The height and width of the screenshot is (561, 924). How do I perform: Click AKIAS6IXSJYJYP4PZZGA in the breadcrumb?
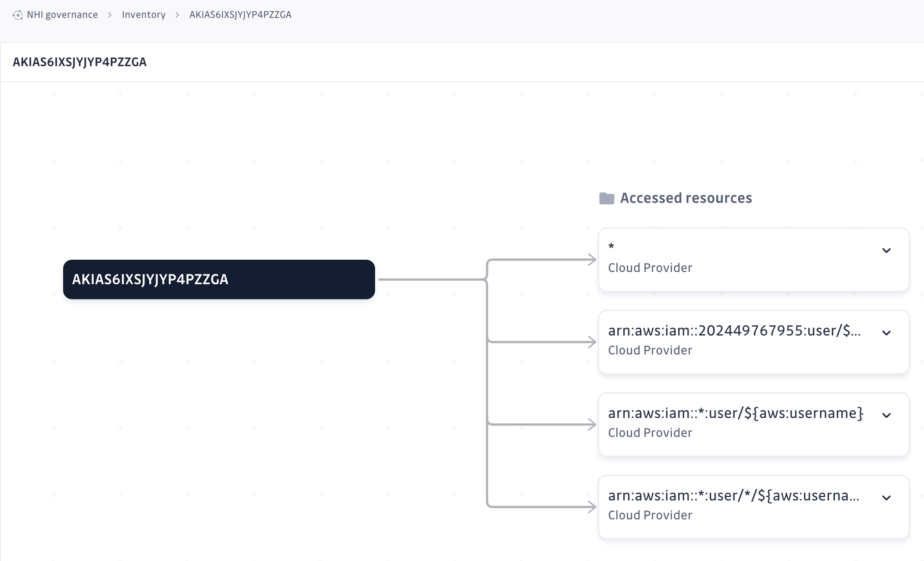(240, 15)
